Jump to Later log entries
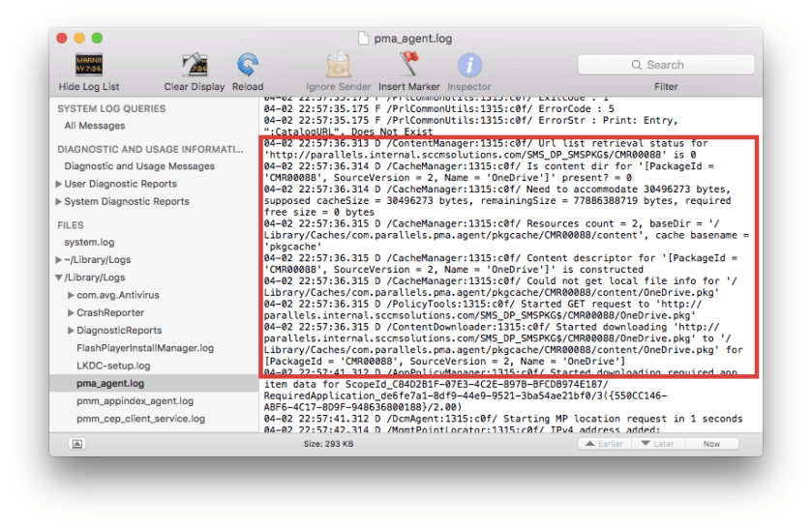The width and height of the screenshot is (812, 527). click(x=658, y=444)
